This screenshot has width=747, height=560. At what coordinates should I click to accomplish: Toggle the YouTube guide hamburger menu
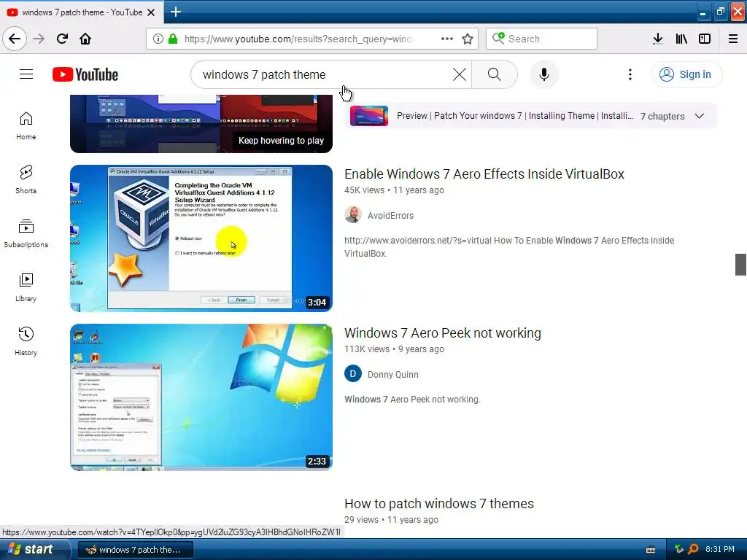tap(26, 74)
